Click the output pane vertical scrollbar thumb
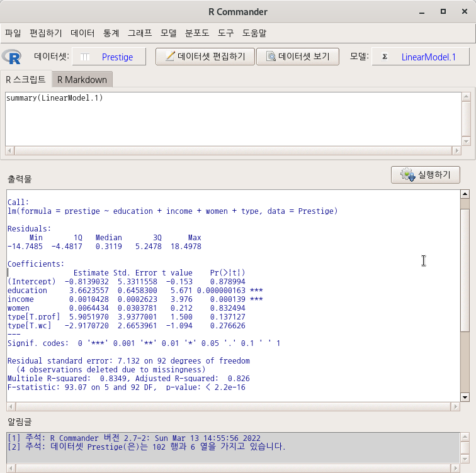 [465, 270]
